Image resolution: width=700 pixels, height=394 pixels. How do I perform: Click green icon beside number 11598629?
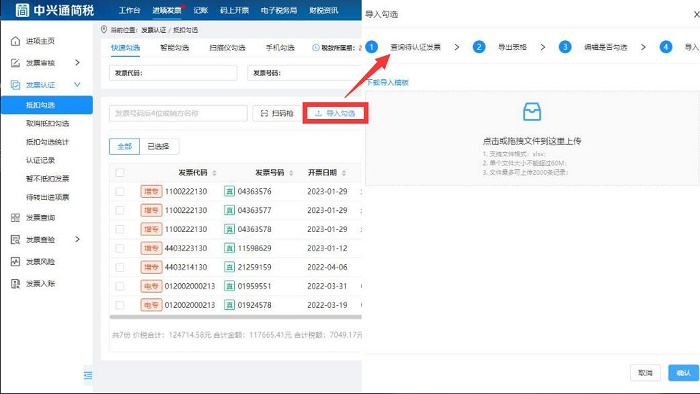click(x=229, y=248)
